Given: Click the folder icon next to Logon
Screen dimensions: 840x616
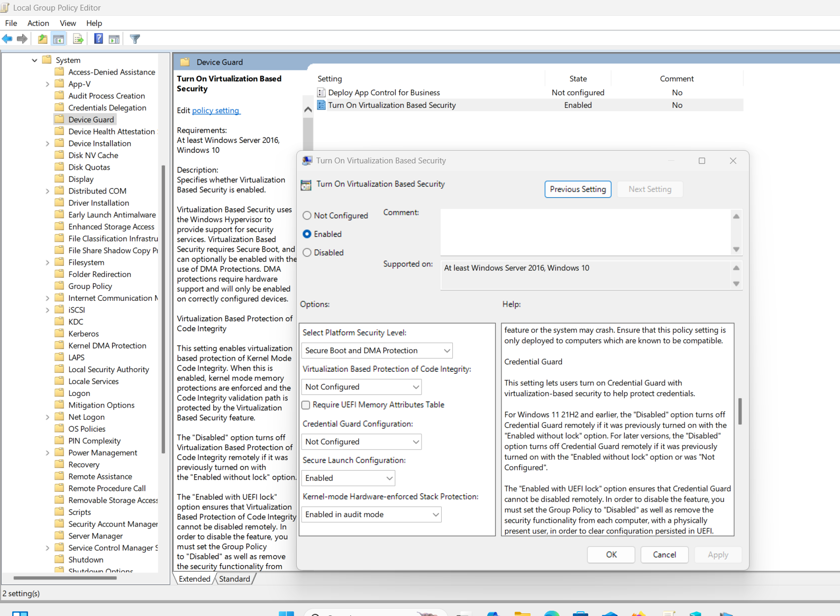Looking at the screenshot, I should pyautogui.click(x=60, y=393).
